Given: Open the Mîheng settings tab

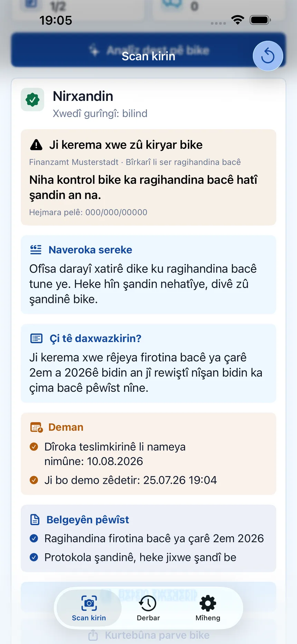Looking at the screenshot, I should pos(208,608).
